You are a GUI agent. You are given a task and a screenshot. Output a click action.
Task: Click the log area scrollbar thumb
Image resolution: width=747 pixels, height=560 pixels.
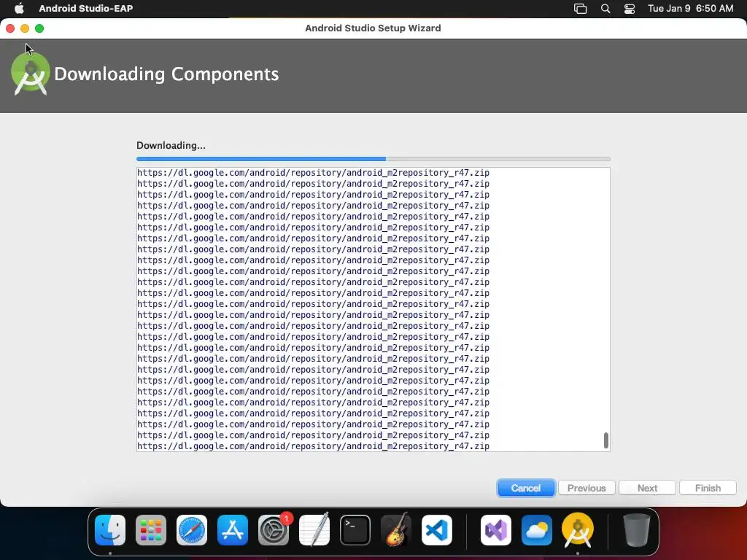606,440
